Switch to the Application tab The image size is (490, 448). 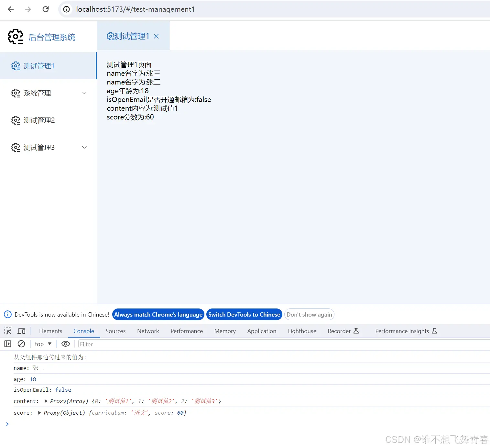pyautogui.click(x=262, y=331)
